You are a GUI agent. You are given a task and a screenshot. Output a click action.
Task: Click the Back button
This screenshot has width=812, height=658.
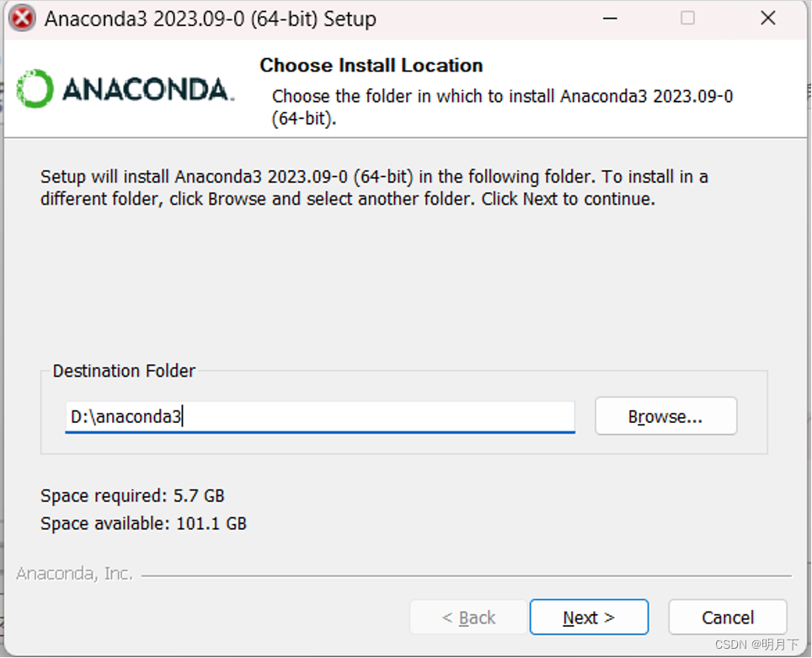(x=467, y=617)
